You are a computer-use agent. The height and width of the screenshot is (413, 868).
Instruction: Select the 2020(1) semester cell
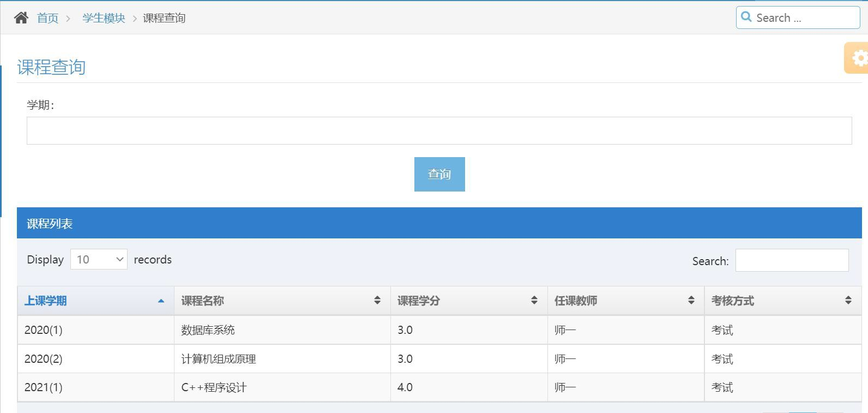click(96, 330)
